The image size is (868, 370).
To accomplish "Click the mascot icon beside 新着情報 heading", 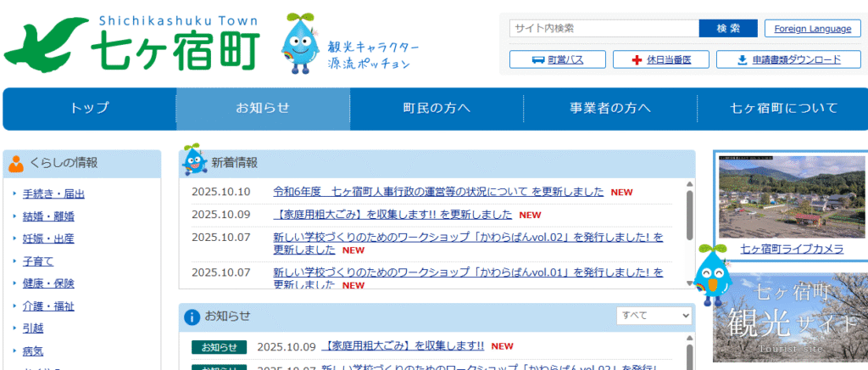I will tap(193, 160).
